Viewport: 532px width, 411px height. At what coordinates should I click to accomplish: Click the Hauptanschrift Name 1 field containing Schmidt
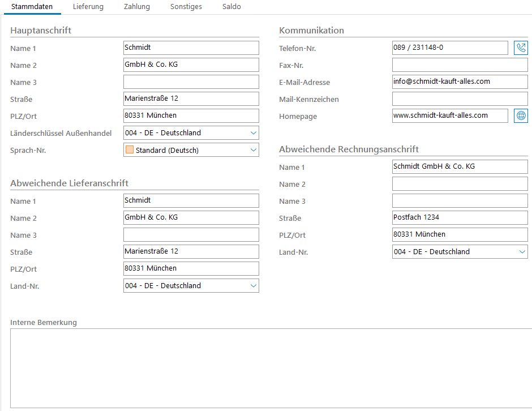[191, 48]
